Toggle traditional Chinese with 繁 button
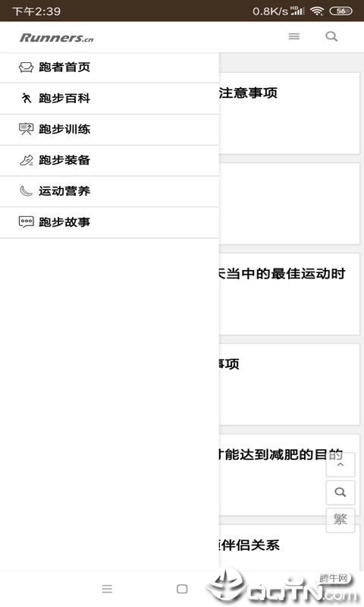Viewport: 364px width, 607px height. tap(340, 520)
